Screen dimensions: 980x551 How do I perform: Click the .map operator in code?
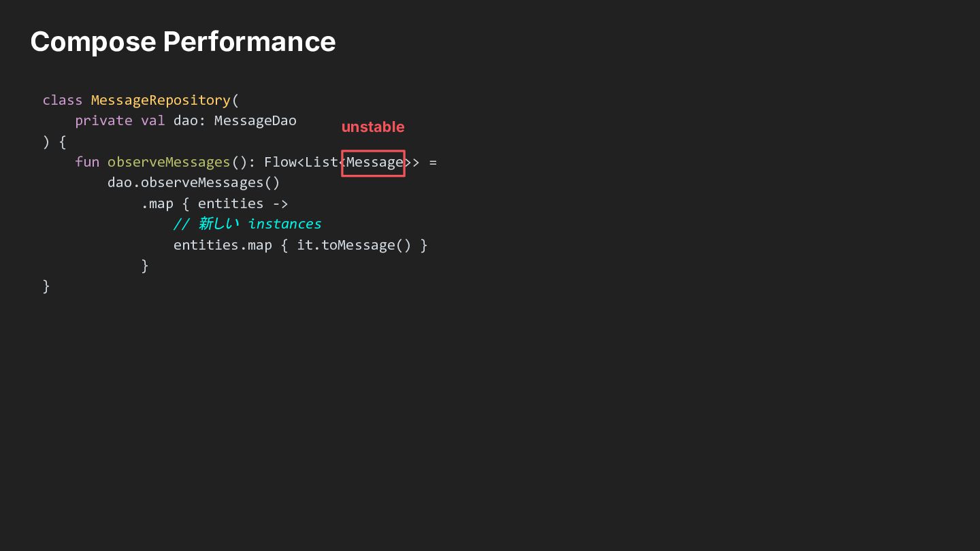pos(157,203)
